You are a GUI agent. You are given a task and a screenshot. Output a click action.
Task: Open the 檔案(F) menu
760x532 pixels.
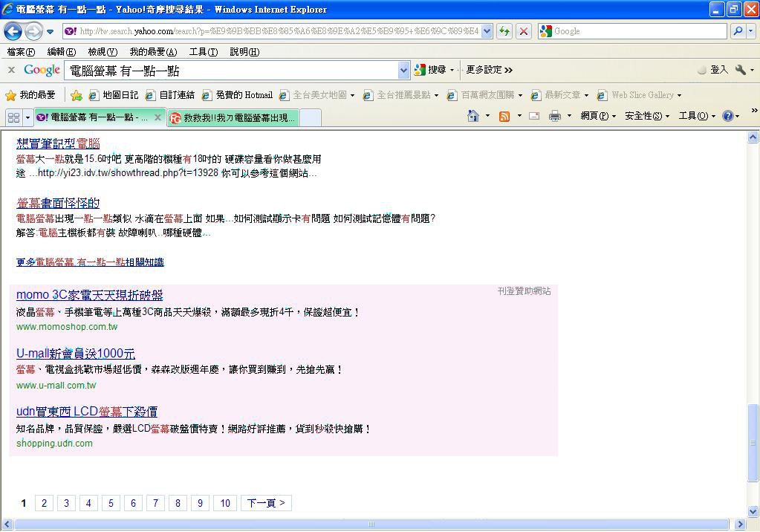coord(21,52)
